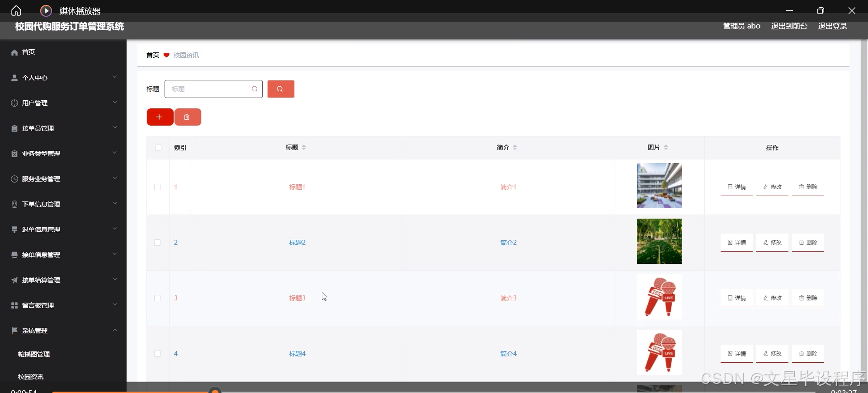Screen dimensions: 868x393
Task: Click the 标题3 table cell
Action: click(297, 298)
